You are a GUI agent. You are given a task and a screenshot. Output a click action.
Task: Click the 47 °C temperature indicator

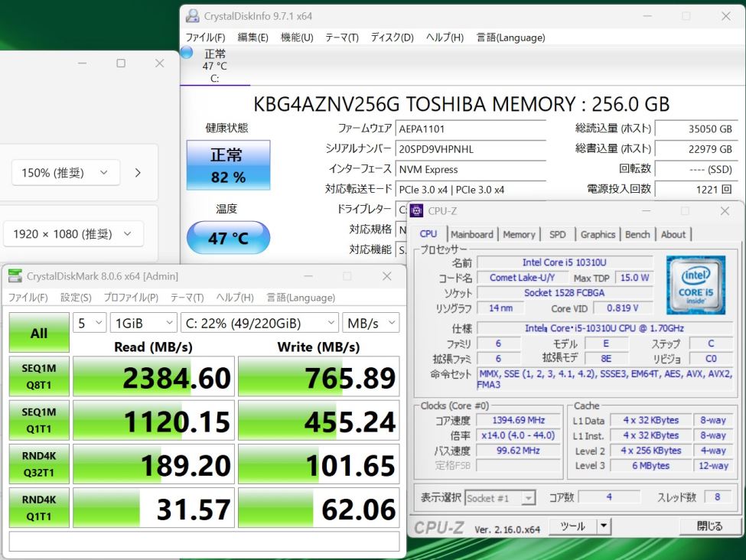[228, 238]
